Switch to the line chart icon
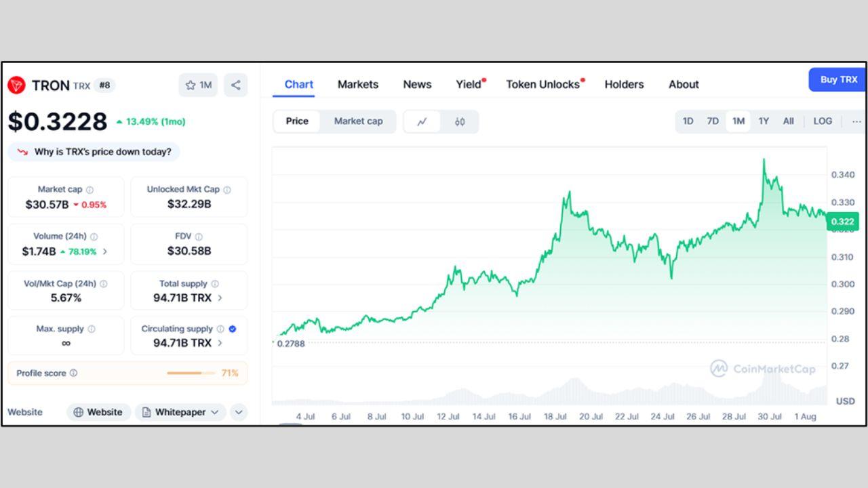 pyautogui.click(x=422, y=122)
